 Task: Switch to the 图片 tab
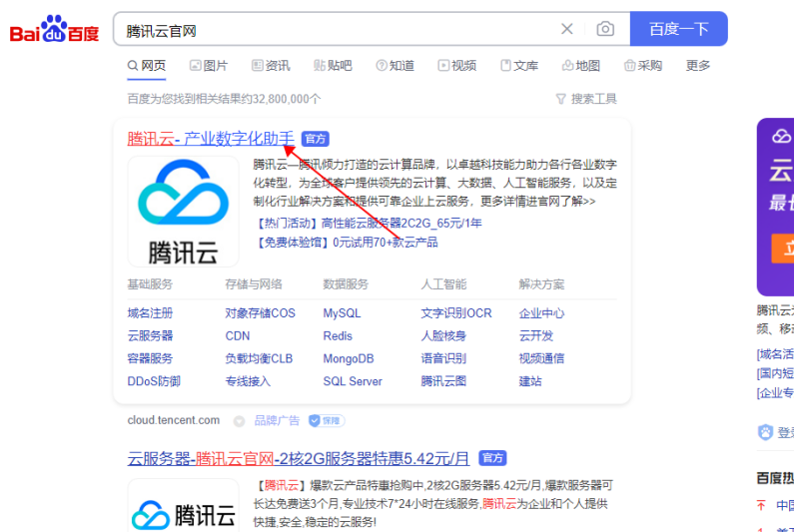tap(209, 66)
